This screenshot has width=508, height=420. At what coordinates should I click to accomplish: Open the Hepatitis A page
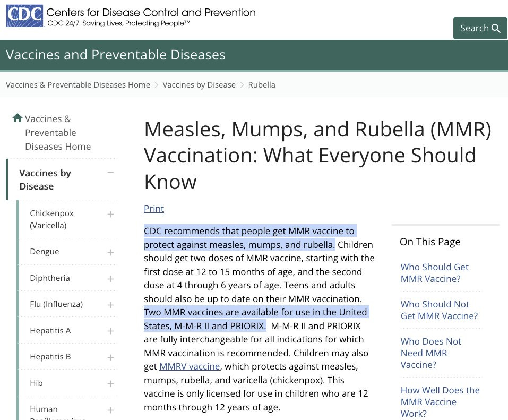click(50, 331)
